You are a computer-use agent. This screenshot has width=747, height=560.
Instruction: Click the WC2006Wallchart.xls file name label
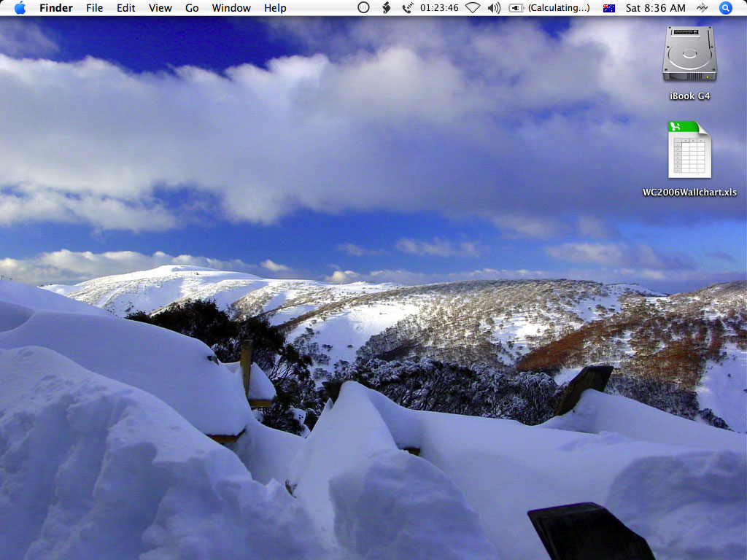(x=689, y=192)
